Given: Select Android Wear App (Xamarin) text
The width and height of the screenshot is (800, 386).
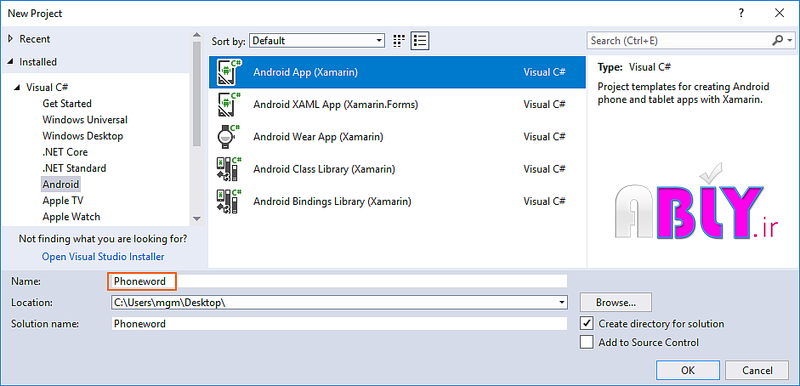Looking at the screenshot, I should 318,137.
